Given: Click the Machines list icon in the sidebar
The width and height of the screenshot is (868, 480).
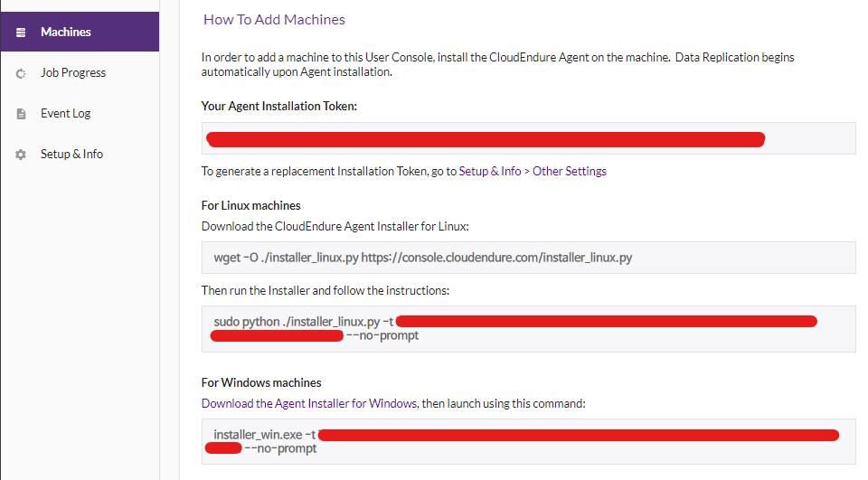Looking at the screenshot, I should point(21,33).
